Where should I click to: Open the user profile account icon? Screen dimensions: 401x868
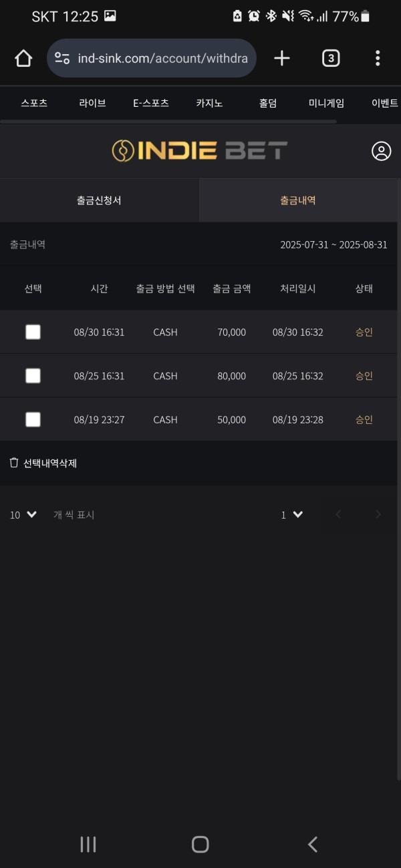[x=380, y=151]
